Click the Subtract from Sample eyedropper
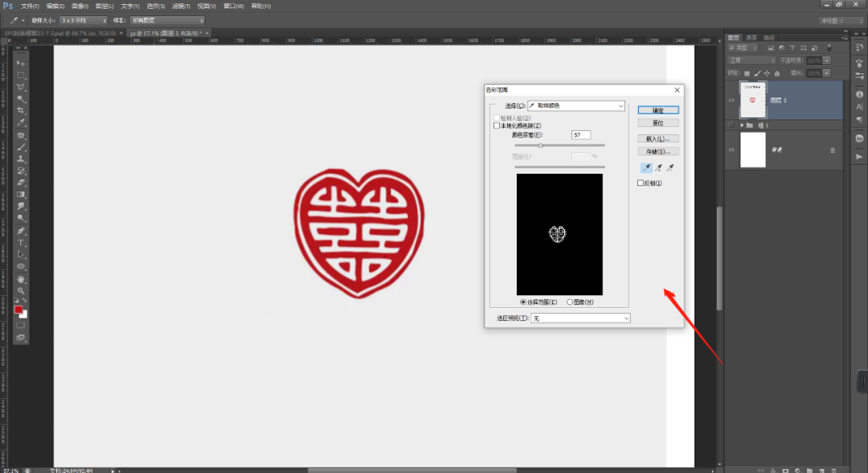 pos(670,167)
